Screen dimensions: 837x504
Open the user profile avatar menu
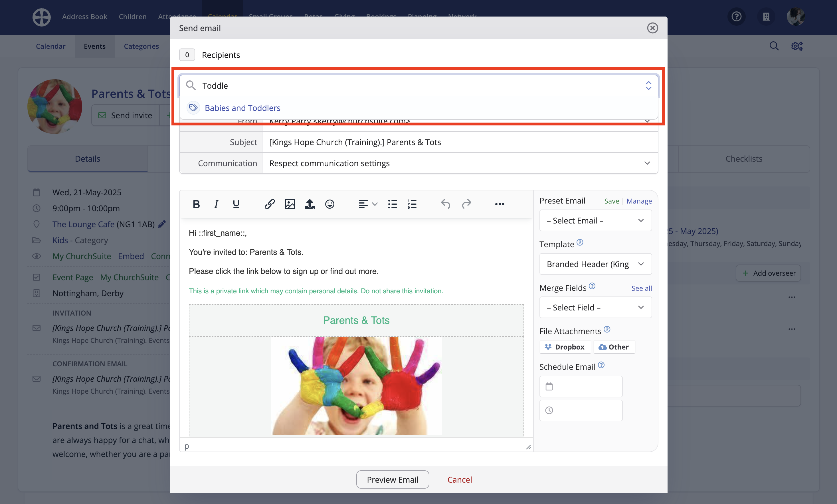[795, 17]
